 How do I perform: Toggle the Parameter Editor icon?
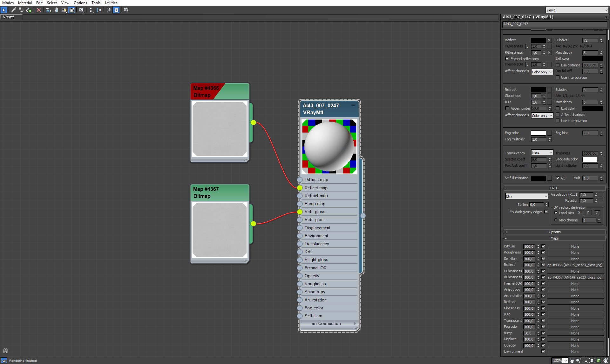coord(117,10)
